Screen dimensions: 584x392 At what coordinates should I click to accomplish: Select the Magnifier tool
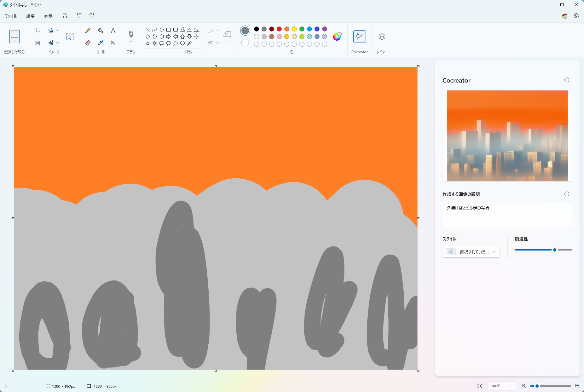(113, 43)
